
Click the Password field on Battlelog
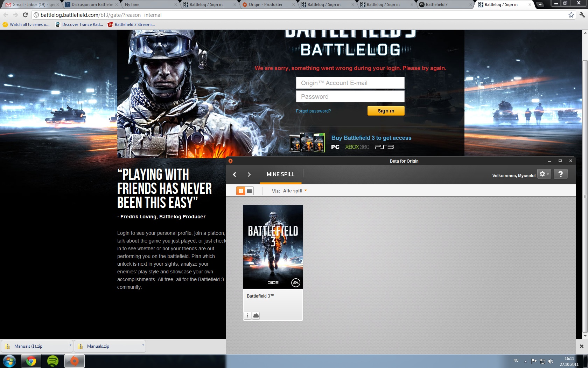[x=350, y=96]
